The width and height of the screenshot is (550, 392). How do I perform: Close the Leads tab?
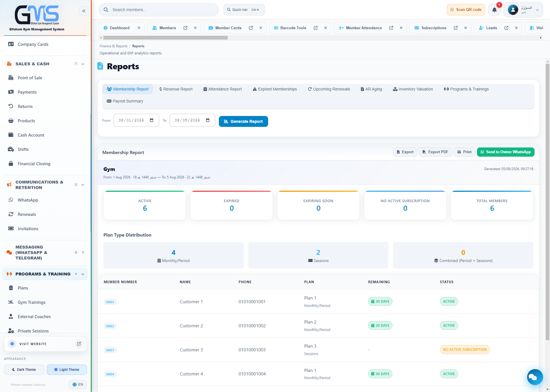pos(516,28)
